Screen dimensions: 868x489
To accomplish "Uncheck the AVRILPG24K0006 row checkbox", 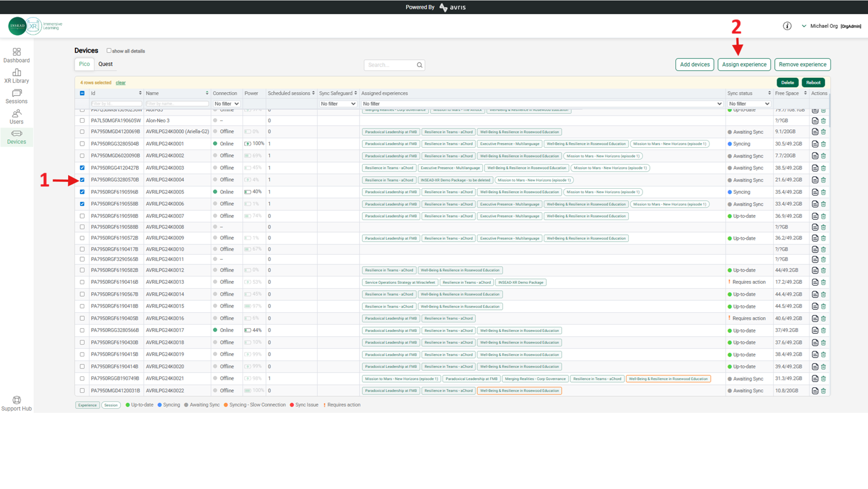I will 82,204.
